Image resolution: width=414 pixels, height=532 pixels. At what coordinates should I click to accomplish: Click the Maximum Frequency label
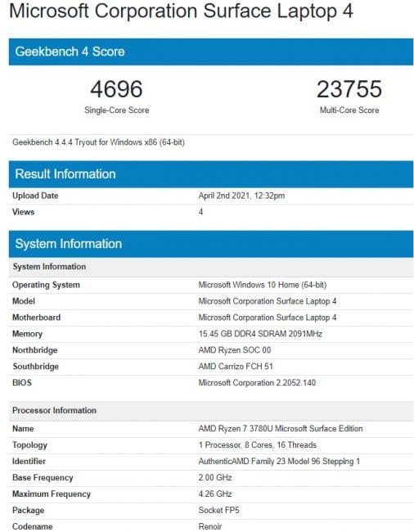tap(52, 494)
